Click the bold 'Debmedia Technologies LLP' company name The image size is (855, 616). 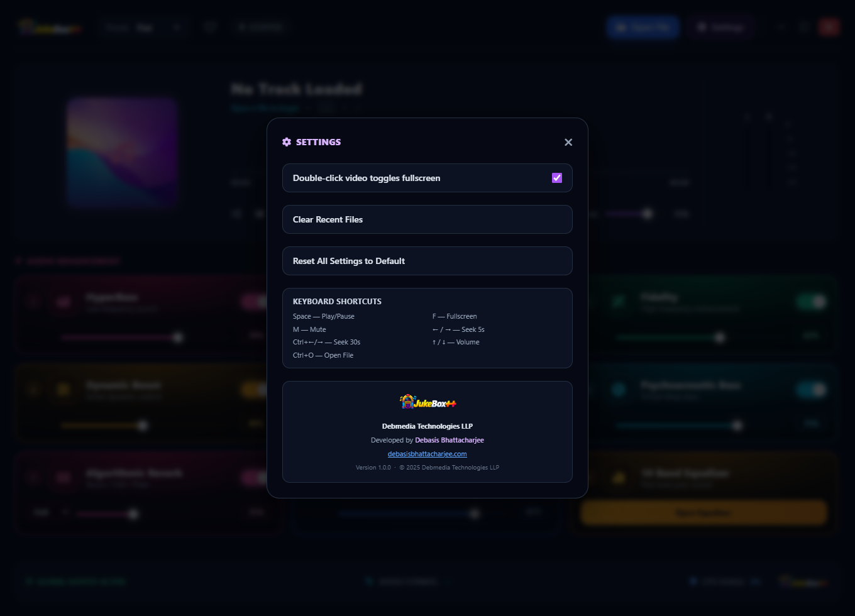[x=427, y=426]
